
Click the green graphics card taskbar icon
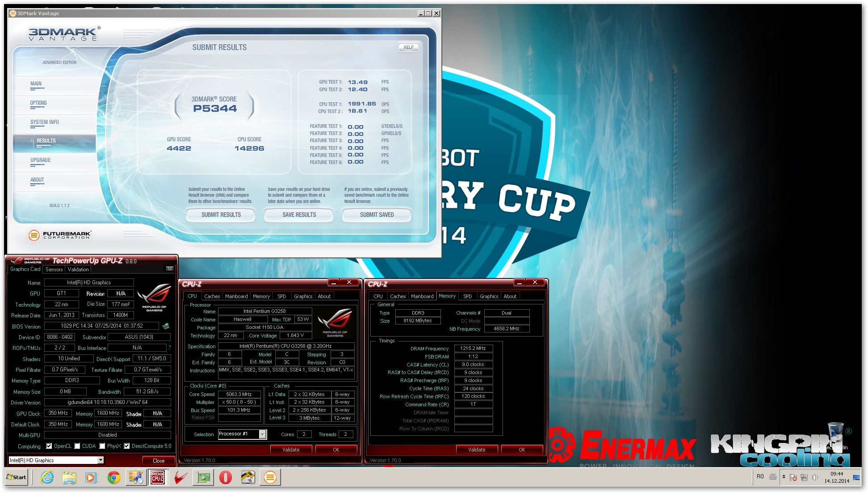tap(203, 477)
